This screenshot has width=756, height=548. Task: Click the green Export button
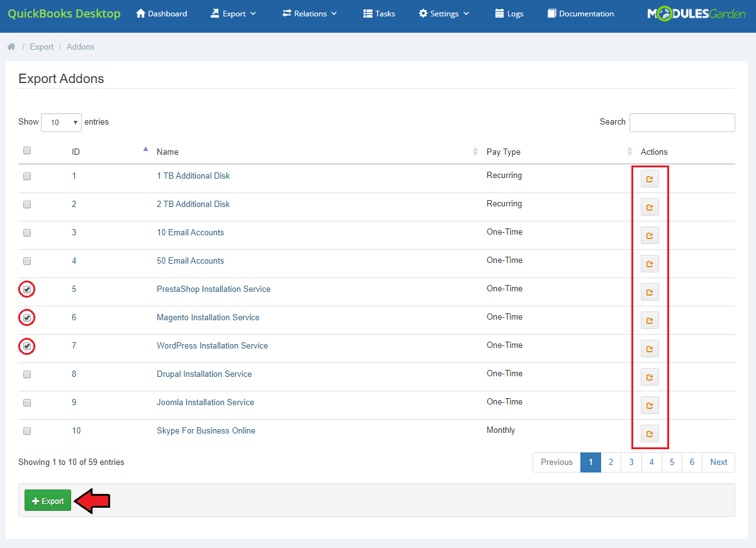48,501
